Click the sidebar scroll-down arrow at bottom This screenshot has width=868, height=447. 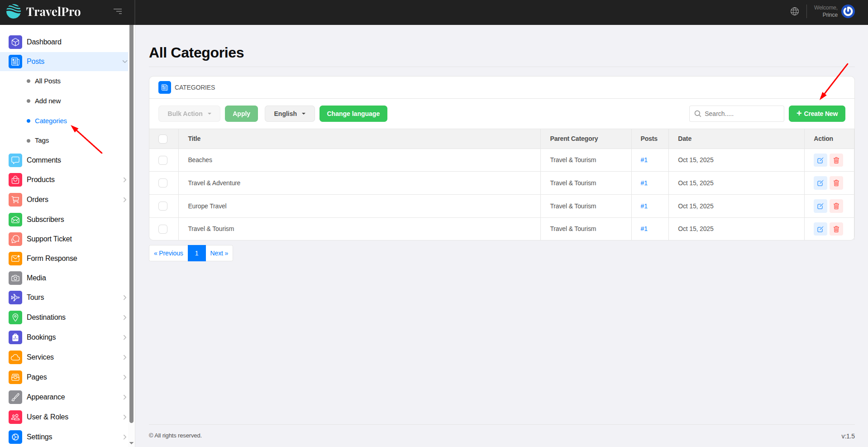click(132, 443)
